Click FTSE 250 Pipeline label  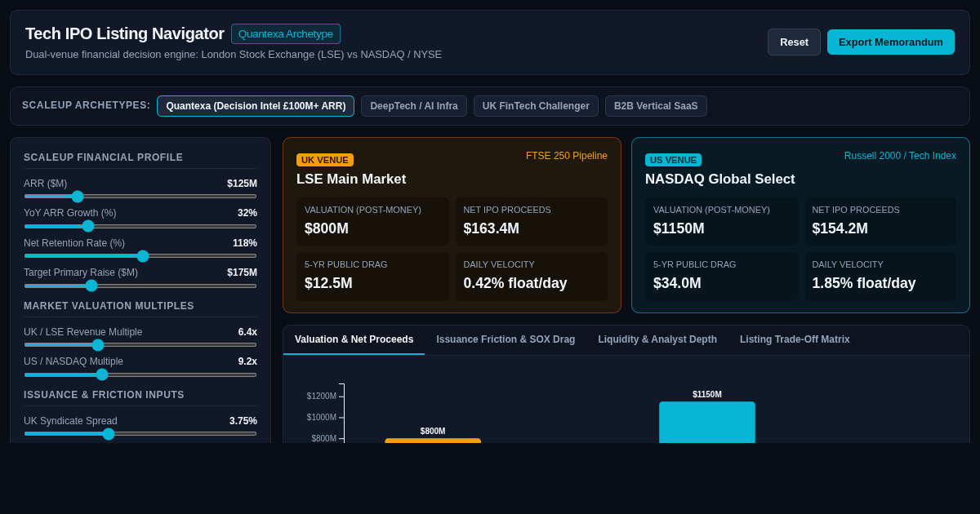567,156
